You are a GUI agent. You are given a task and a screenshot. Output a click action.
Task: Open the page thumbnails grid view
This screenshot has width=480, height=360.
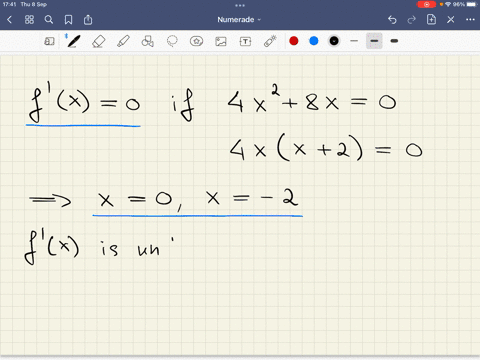(29, 20)
